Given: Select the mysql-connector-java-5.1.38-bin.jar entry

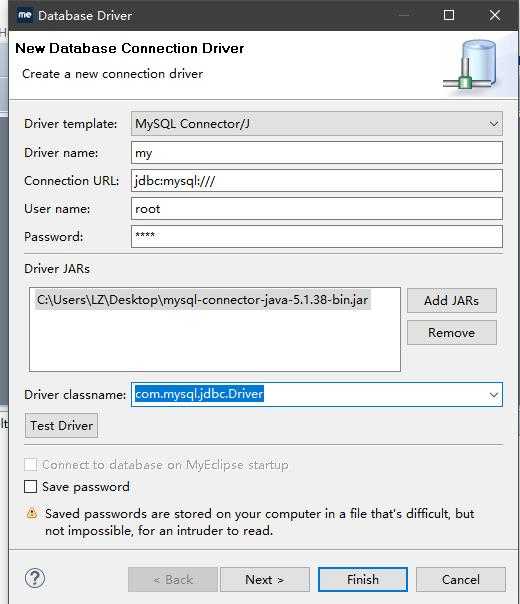Looking at the screenshot, I should (203, 300).
